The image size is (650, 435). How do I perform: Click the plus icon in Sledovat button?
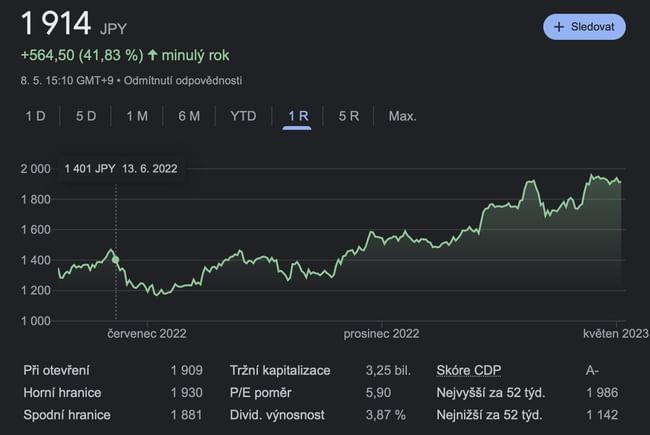pyautogui.click(x=559, y=26)
